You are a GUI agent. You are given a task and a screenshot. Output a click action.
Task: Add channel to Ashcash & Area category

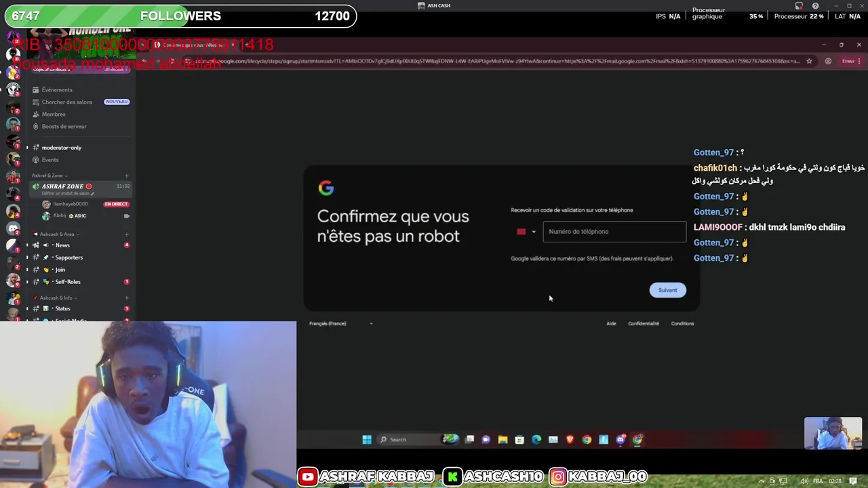point(126,234)
